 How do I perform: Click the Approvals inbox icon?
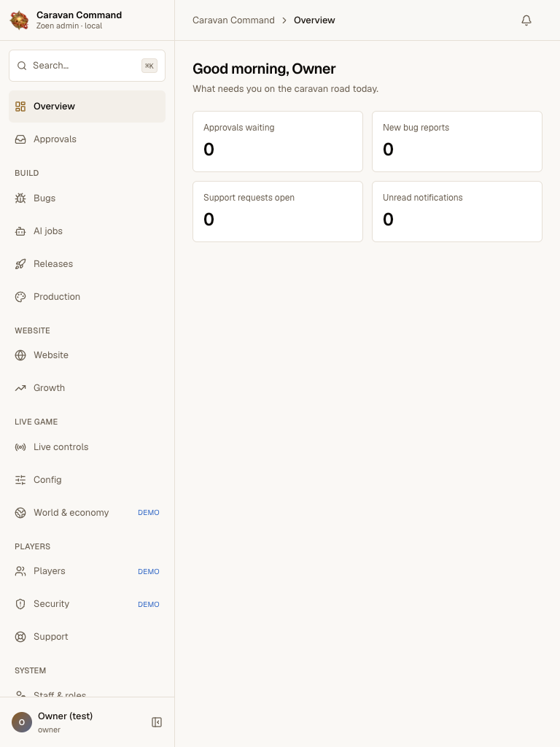pyautogui.click(x=20, y=139)
